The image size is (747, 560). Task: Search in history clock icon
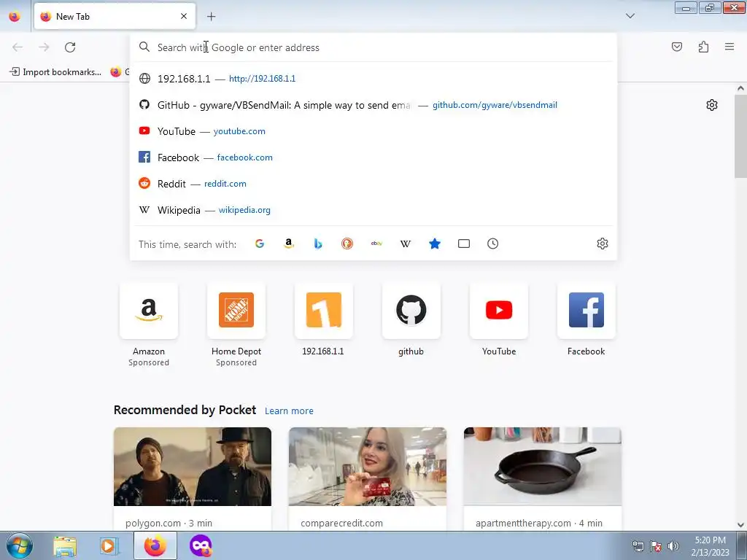492,244
